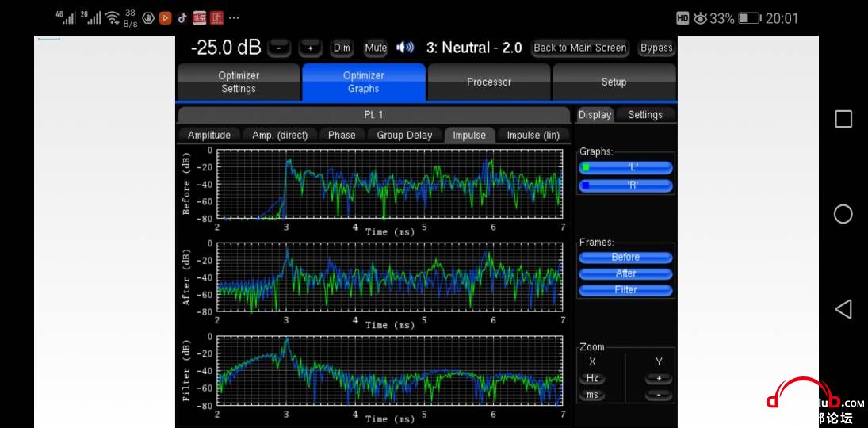Click the green L color swatch
This screenshot has width=868, height=428.
click(x=586, y=168)
